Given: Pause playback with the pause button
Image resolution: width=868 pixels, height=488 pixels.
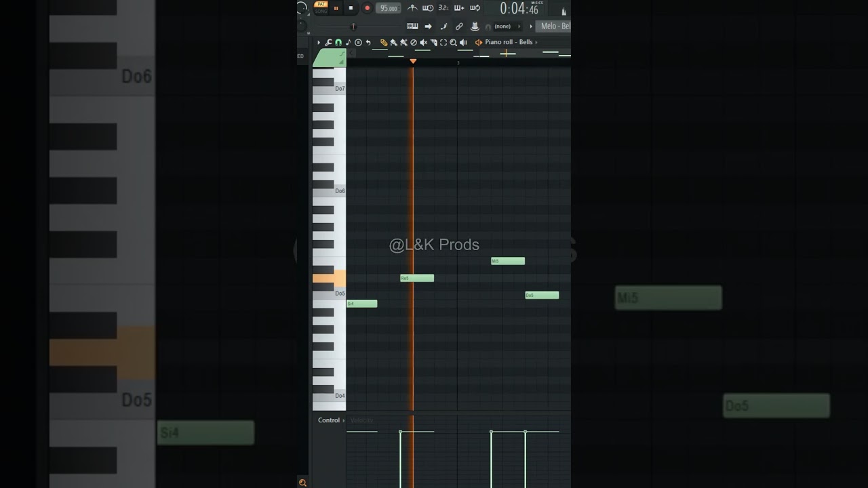Looking at the screenshot, I should pyautogui.click(x=336, y=8).
